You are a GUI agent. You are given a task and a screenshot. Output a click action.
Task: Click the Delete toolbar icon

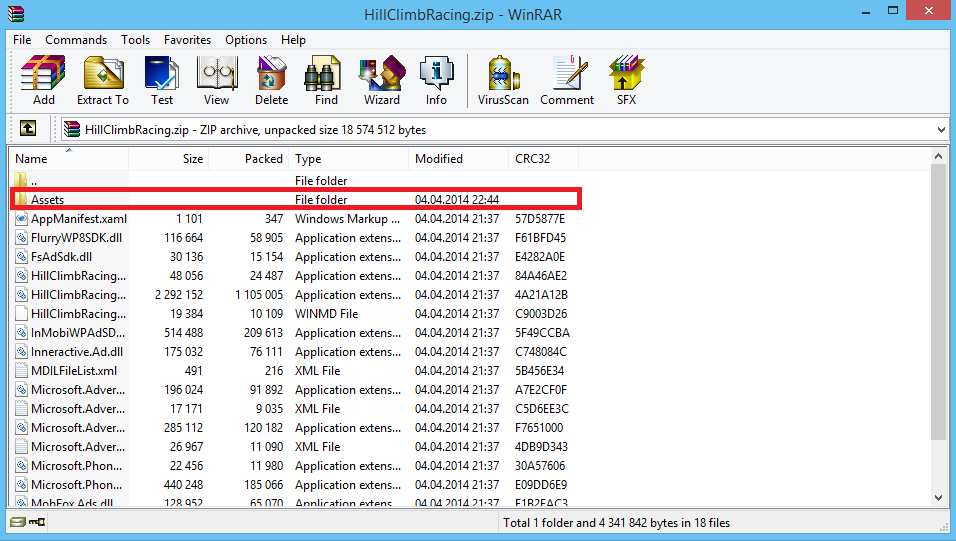click(x=271, y=80)
